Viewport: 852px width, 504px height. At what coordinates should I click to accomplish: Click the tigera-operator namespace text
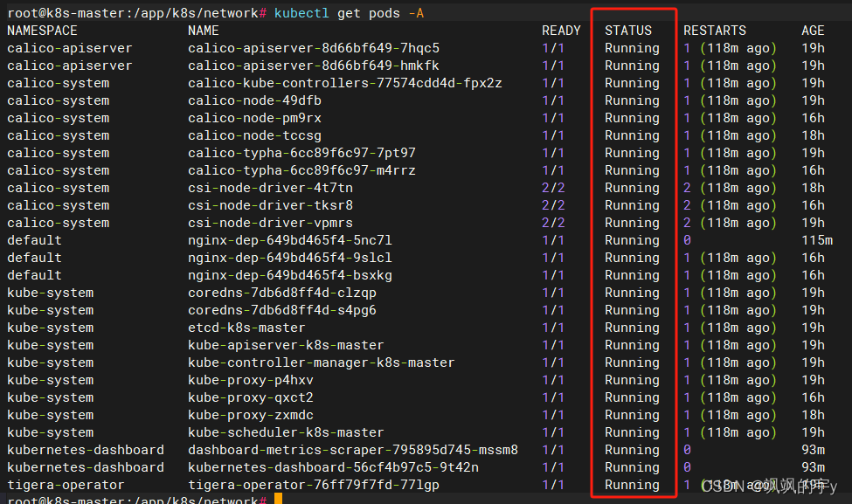(x=66, y=485)
